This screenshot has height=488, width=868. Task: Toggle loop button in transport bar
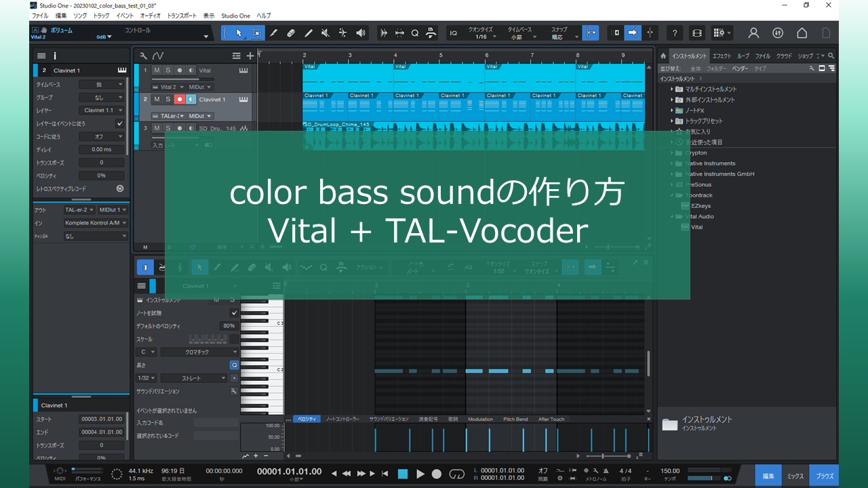click(x=457, y=474)
